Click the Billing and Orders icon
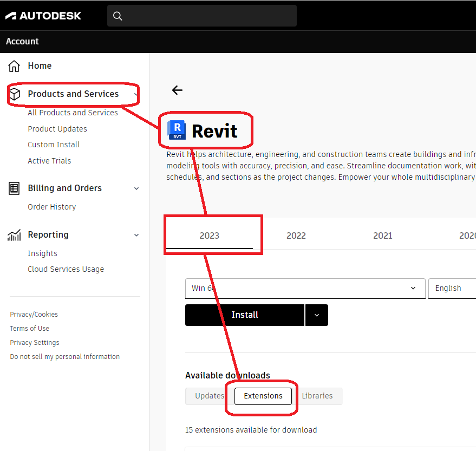This screenshot has height=451, width=476. click(13, 188)
